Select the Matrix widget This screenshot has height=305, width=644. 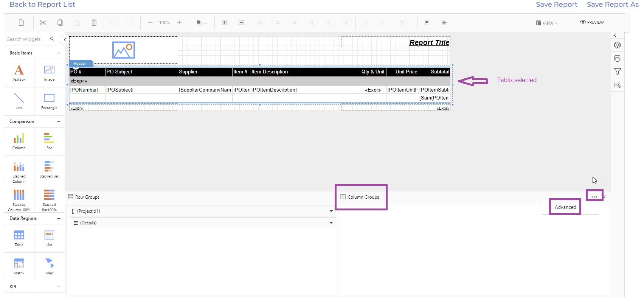pyautogui.click(x=19, y=266)
